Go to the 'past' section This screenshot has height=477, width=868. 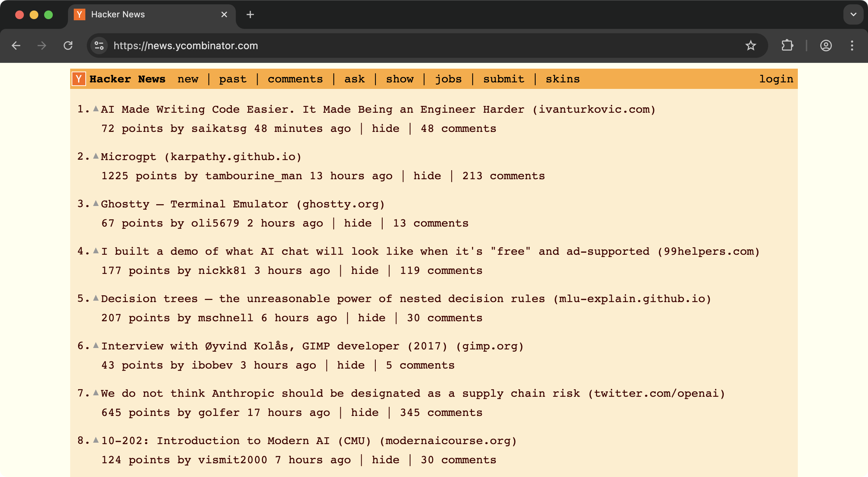point(233,79)
